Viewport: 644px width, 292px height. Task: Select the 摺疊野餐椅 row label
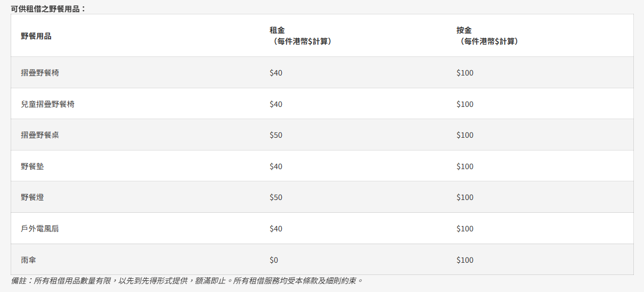pos(40,72)
